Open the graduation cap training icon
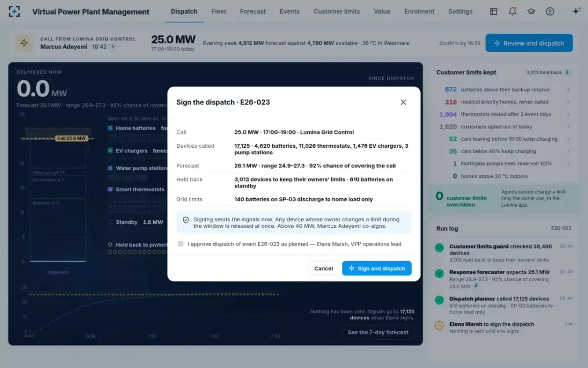The height and width of the screenshot is (368, 588). coord(531,11)
